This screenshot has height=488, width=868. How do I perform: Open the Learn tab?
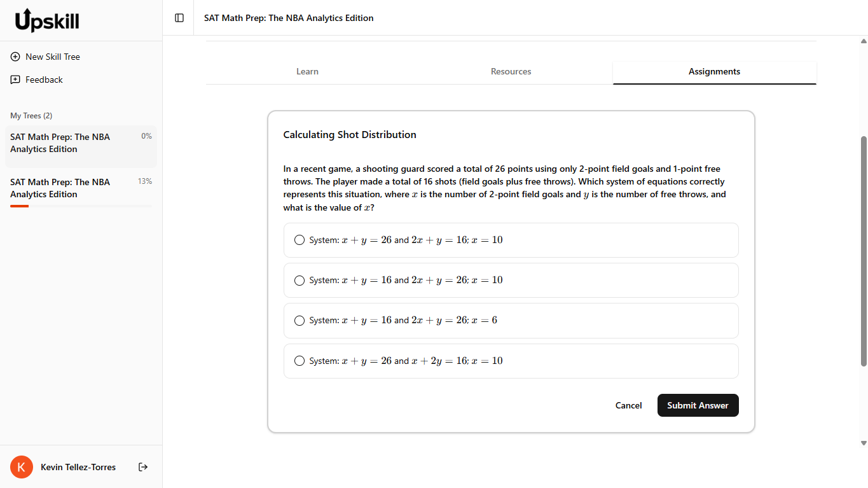[x=307, y=71]
